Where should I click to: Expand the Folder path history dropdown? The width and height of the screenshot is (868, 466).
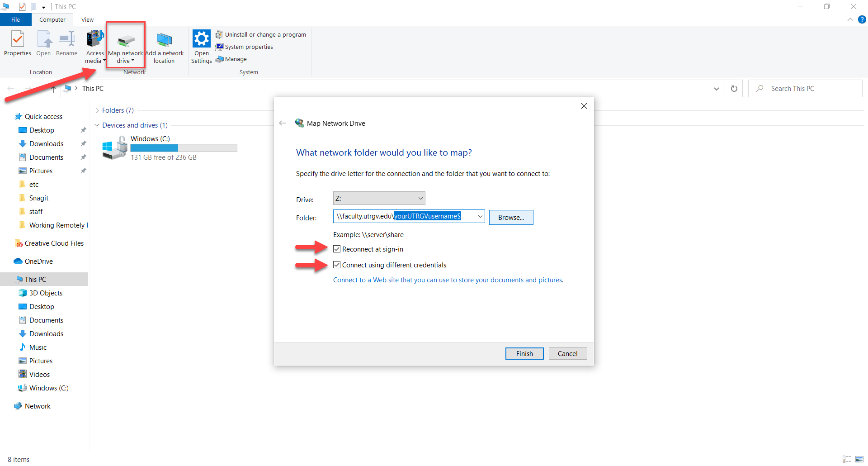(480, 216)
